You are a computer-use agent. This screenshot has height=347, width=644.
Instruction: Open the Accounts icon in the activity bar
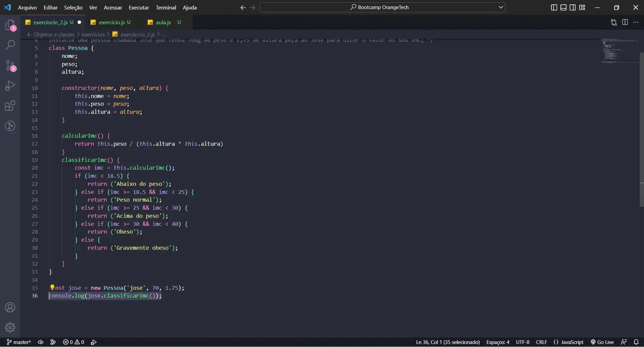[x=10, y=307]
